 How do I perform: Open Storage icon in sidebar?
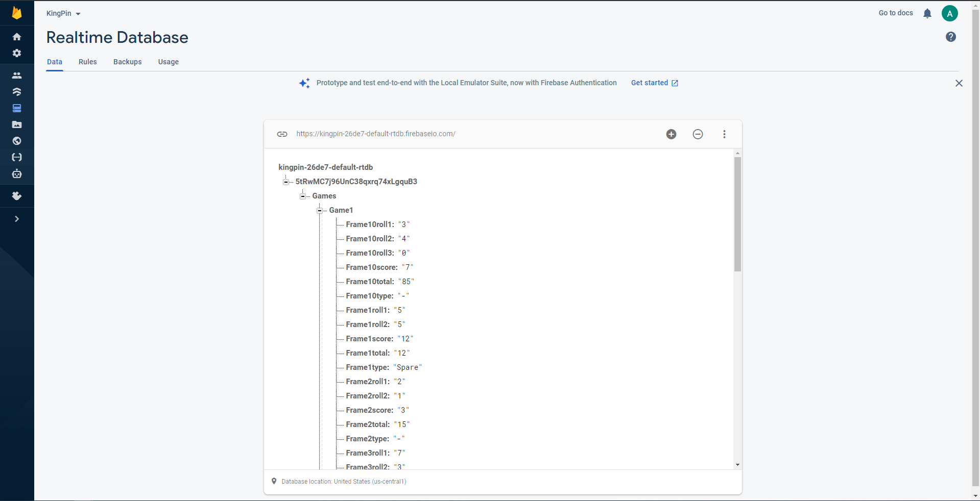17,124
